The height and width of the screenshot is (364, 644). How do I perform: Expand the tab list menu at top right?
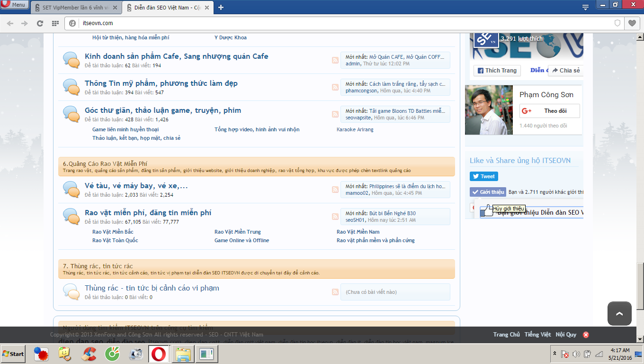coord(585,7)
